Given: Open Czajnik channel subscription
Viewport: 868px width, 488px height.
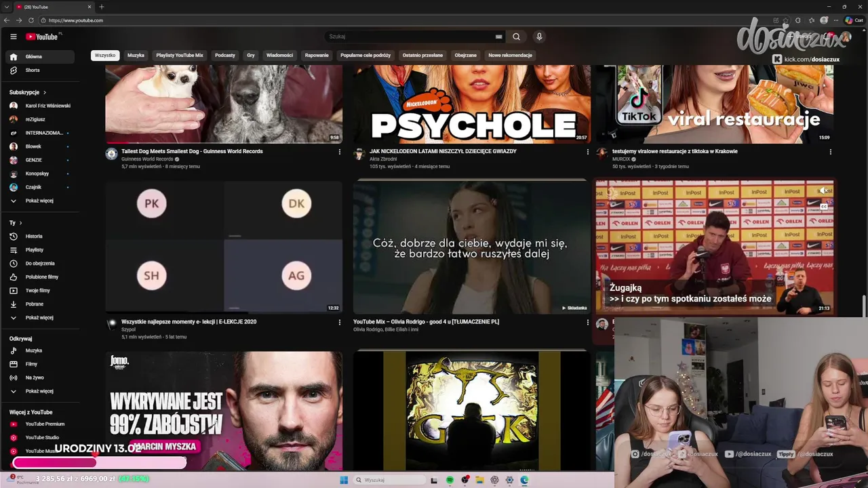Looking at the screenshot, I should click(40, 187).
